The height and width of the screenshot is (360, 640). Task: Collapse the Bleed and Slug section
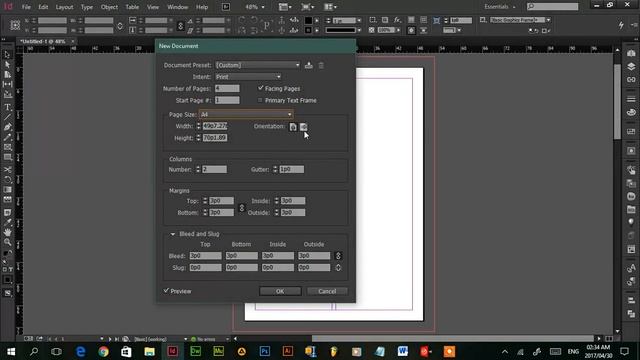(173, 234)
